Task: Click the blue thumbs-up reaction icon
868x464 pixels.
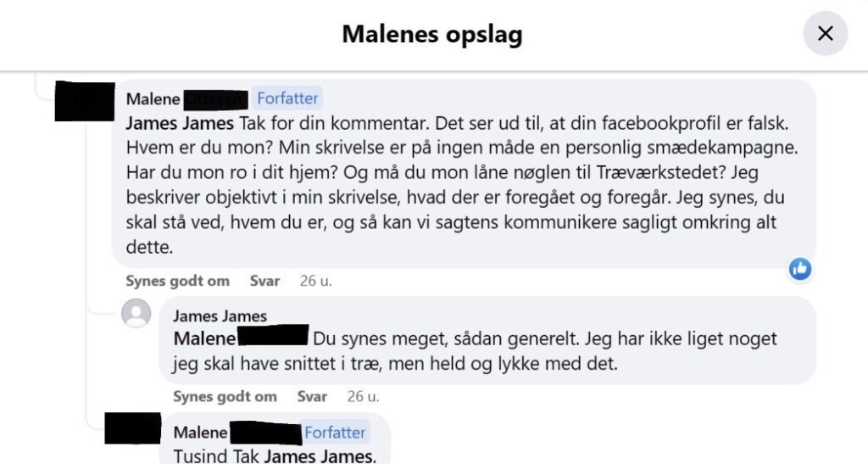Action: [x=800, y=270]
